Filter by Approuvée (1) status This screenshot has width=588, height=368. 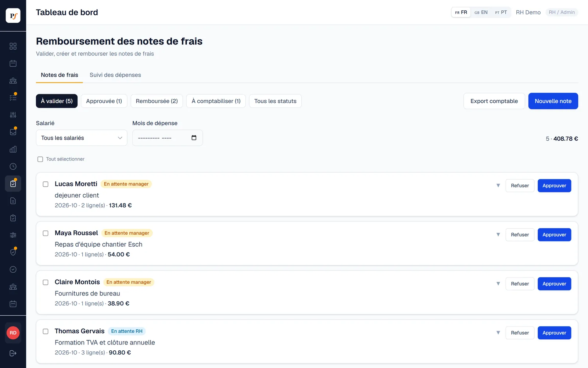(x=104, y=101)
